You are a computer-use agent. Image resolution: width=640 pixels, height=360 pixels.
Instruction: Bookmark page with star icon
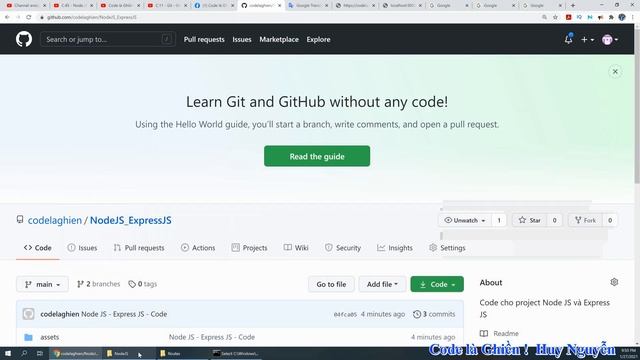[556, 17]
